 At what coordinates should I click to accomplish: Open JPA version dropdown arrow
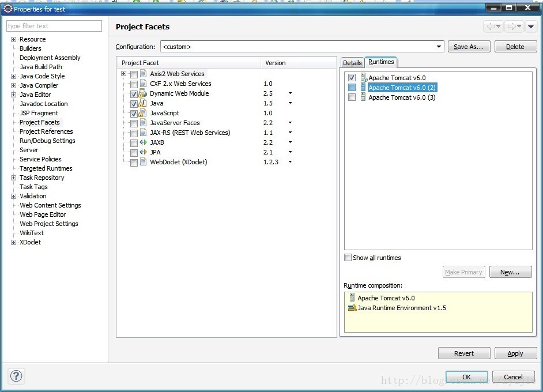290,152
